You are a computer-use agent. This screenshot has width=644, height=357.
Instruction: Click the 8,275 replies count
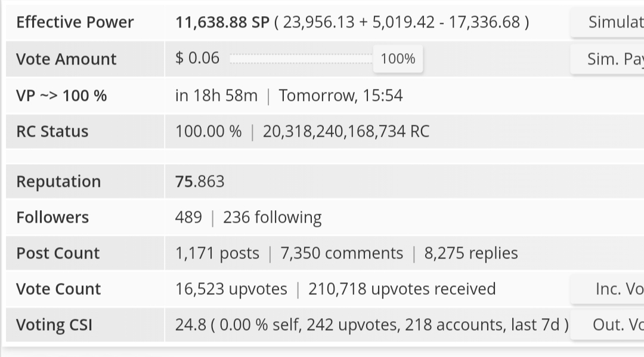[471, 253]
